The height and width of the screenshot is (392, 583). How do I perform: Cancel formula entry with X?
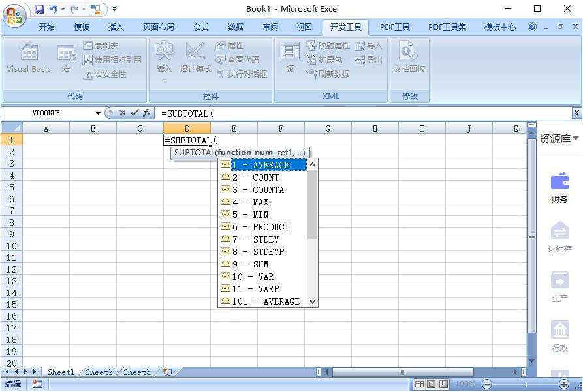(122, 113)
